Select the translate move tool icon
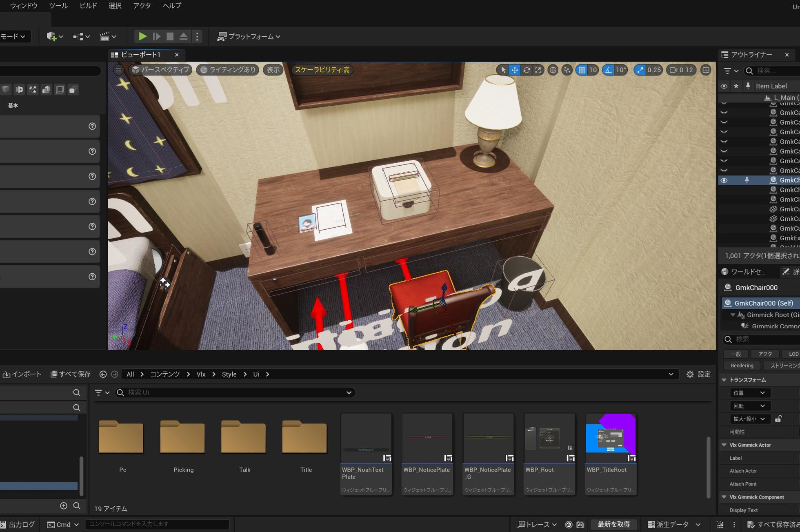Viewport: 800px width, 532px height. click(x=515, y=70)
